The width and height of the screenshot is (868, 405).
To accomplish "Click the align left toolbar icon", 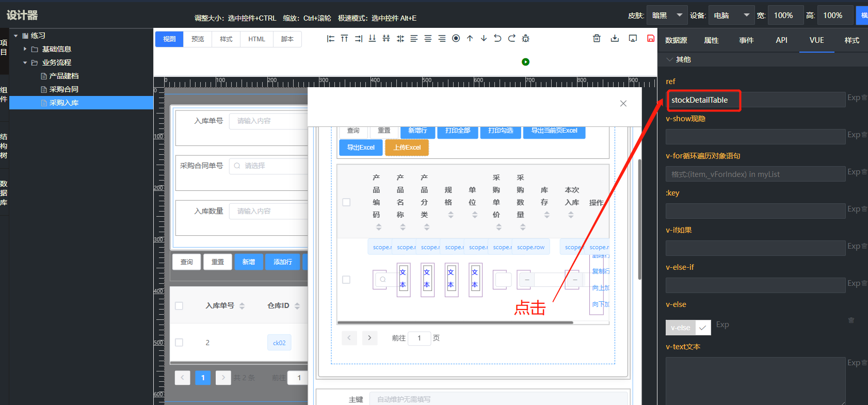I will click(331, 39).
